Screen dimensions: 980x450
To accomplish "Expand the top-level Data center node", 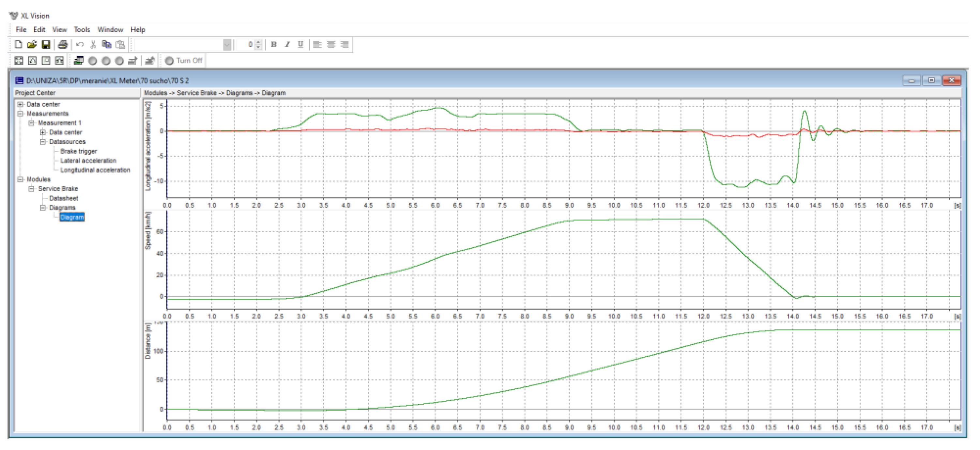I will pos(21,104).
